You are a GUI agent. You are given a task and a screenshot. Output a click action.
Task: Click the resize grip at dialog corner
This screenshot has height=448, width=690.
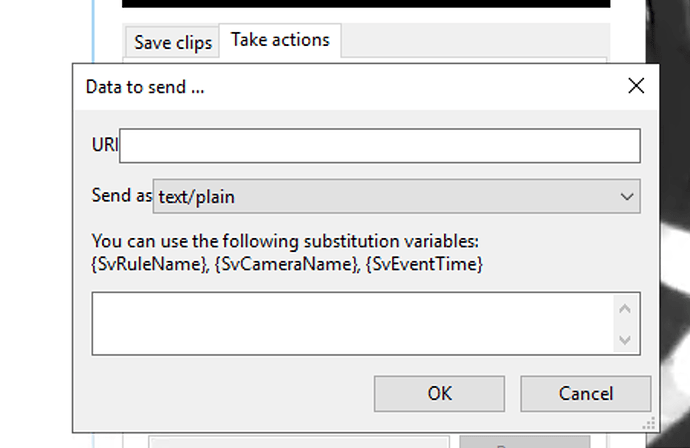click(649, 423)
